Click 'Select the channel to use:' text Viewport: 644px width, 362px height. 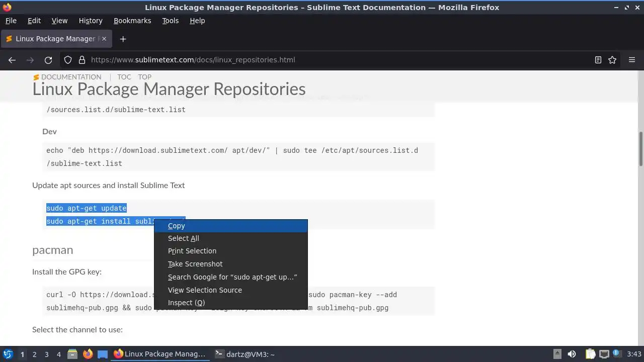pyautogui.click(x=77, y=330)
